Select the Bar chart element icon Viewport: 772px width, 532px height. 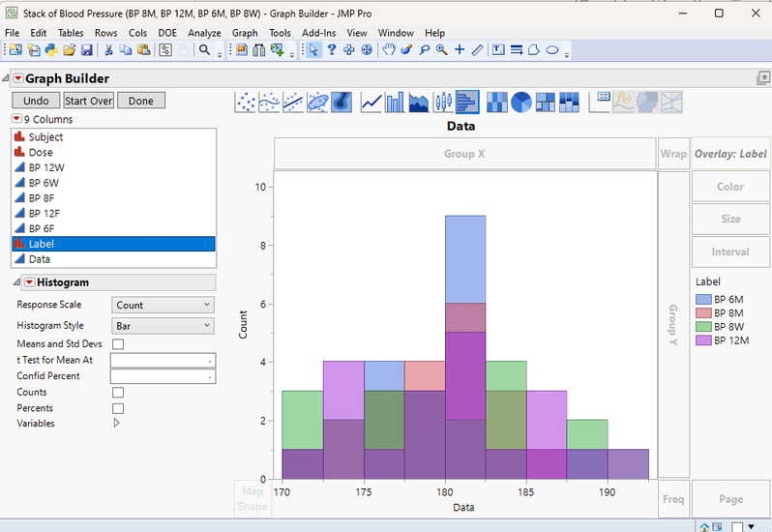pyautogui.click(x=395, y=103)
